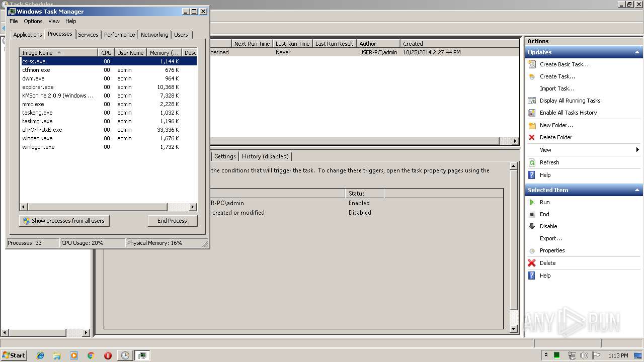Viewport: 644px width, 362px height.
Task: Click the Help icon under Updates section
Action: click(532, 175)
